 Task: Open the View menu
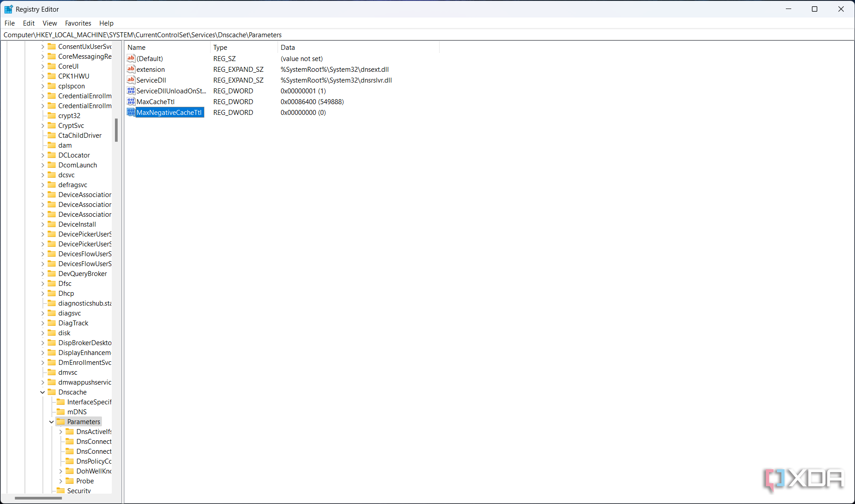click(x=49, y=23)
